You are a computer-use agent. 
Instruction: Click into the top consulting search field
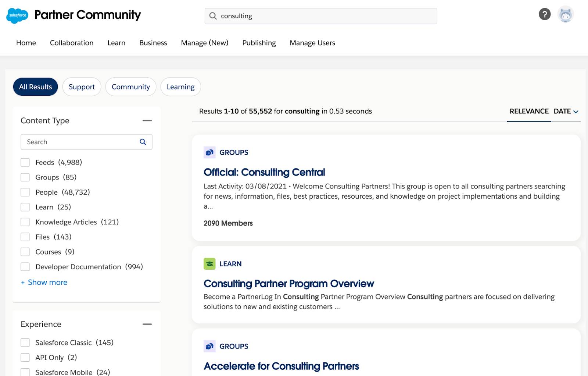tap(321, 16)
